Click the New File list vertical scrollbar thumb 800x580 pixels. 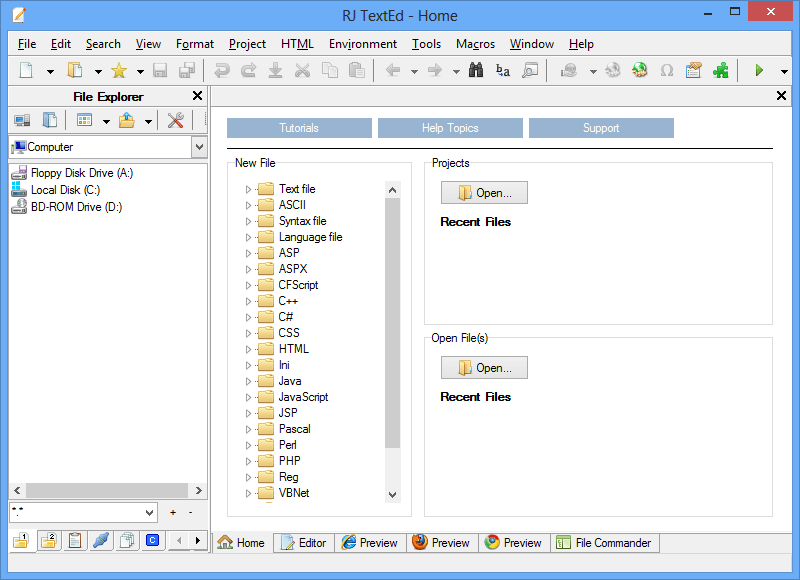tap(392, 322)
